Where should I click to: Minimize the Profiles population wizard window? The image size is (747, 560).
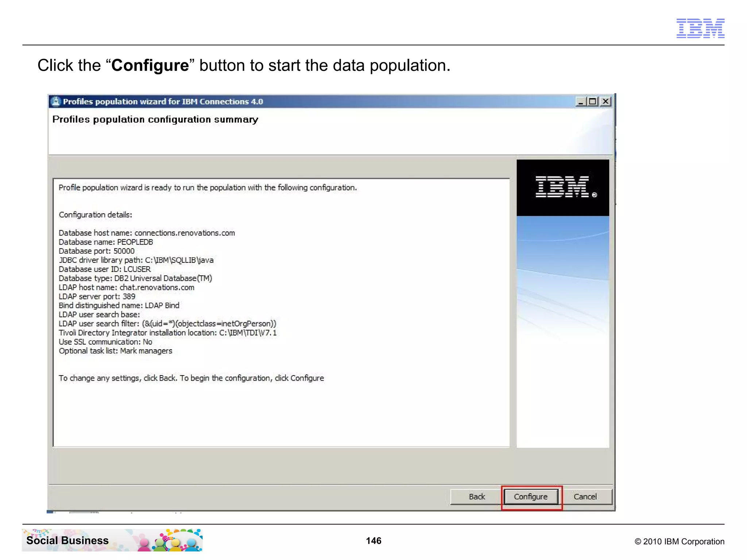click(x=581, y=101)
